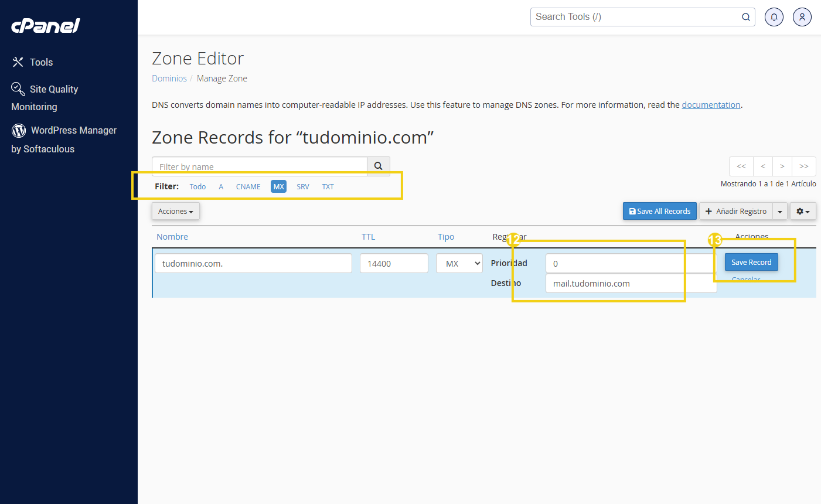Filter records by SRV type

[302, 187]
